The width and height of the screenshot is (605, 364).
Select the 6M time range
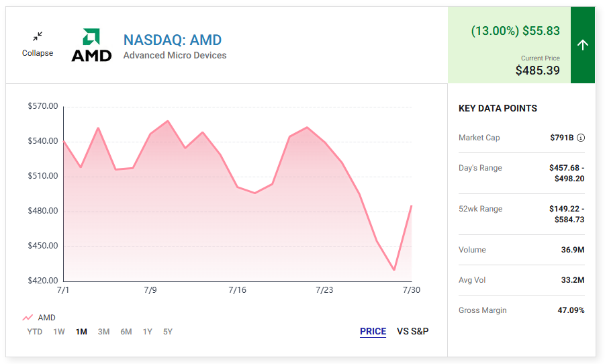click(126, 332)
